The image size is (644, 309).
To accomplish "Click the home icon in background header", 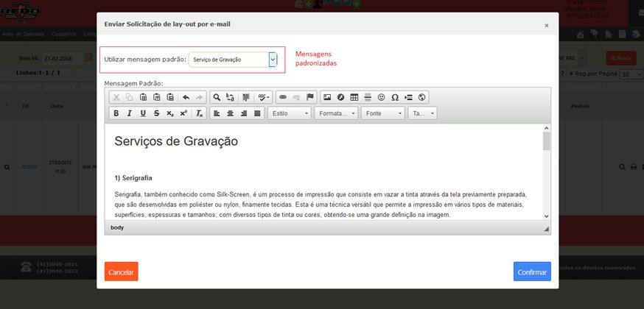I will [x=581, y=35].
